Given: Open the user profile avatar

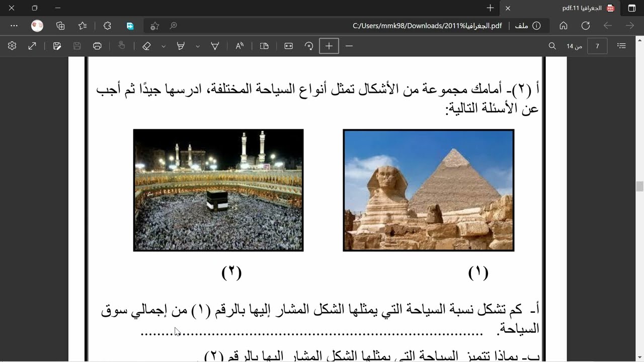Looking at the screenshot, I should (37, 26).
